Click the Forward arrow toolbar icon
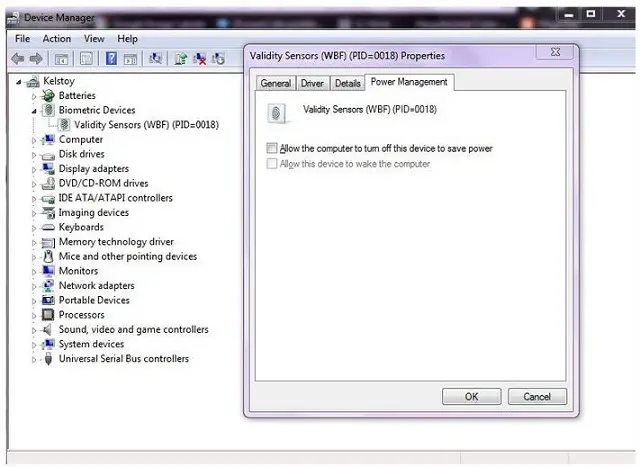The width and height of the screenshot is (640, 467). (x=36, y=59)
